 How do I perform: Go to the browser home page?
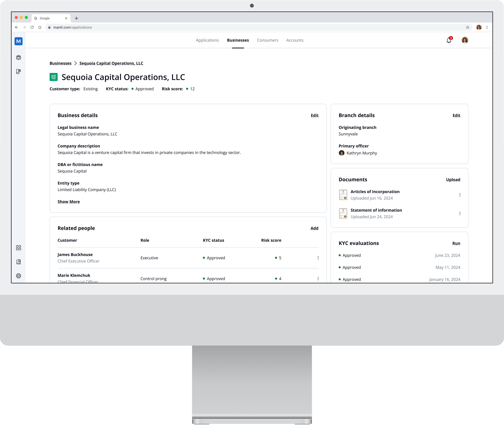click(40, 27)
